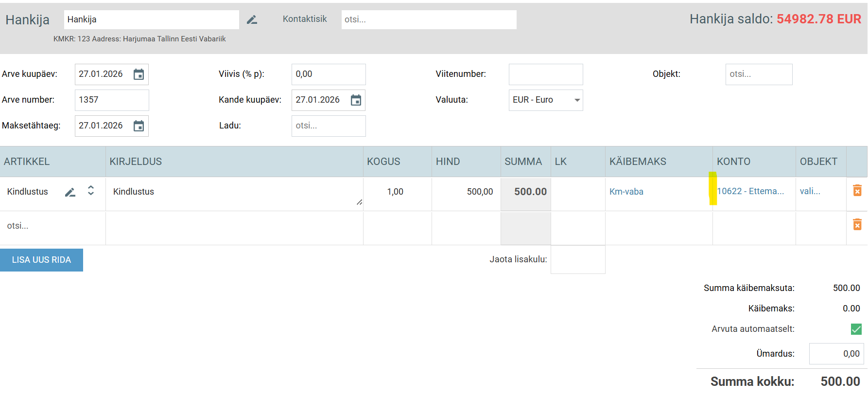Screen dimensions: 868x399
Task: Click the Ladu search field
Action: point(328,126)
